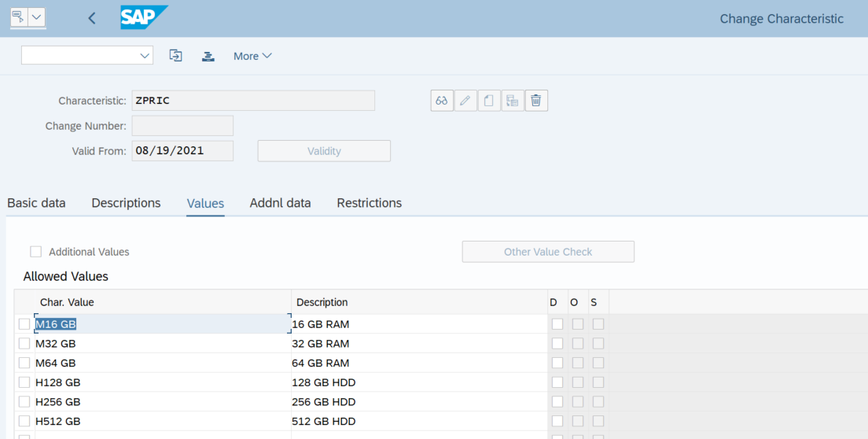Select the H512 GB row checkbox
The image size is (868, 439).
(x=24, y=421)
